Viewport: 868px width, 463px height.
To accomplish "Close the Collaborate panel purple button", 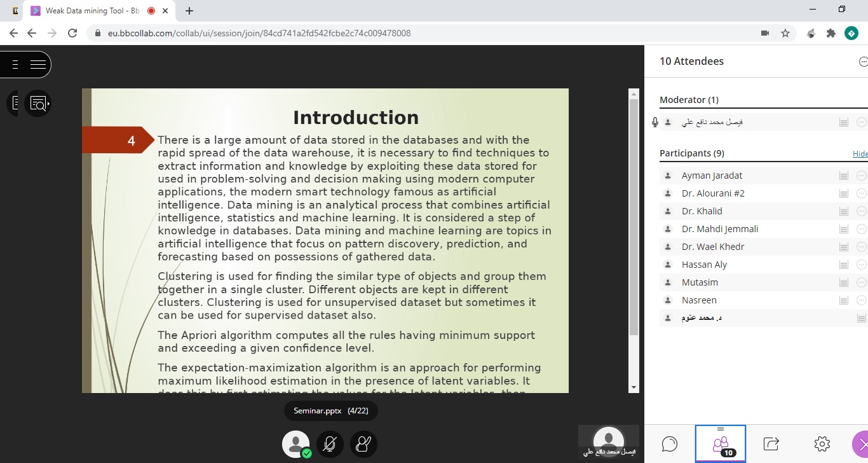I will pyautogui.click(x=860, y=443).
